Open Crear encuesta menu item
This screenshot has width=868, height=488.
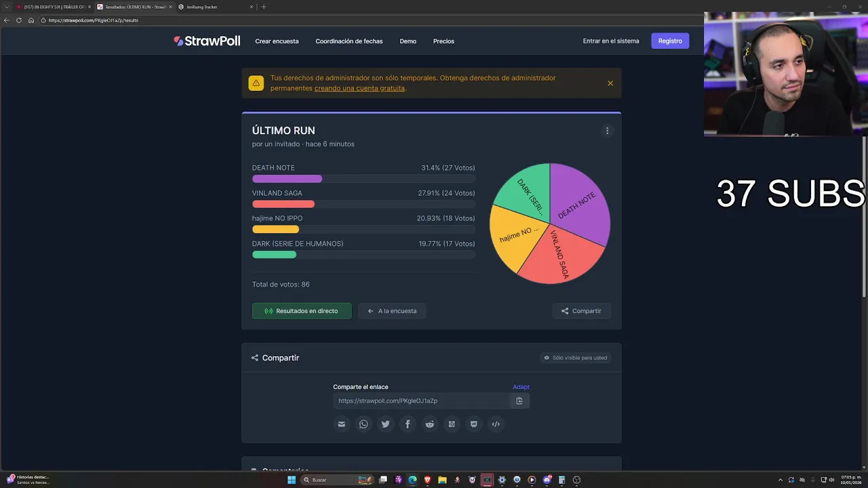coord(277,41)
